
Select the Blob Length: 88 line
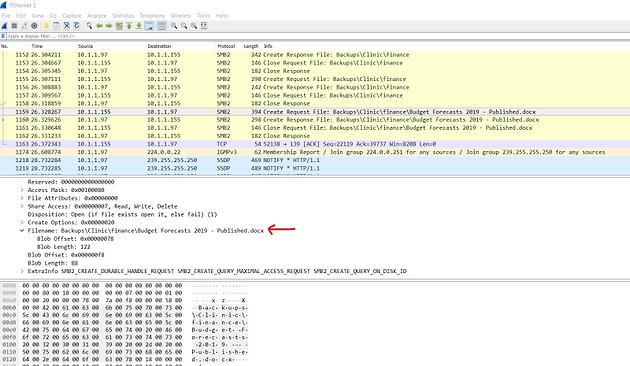click(53, 263)
